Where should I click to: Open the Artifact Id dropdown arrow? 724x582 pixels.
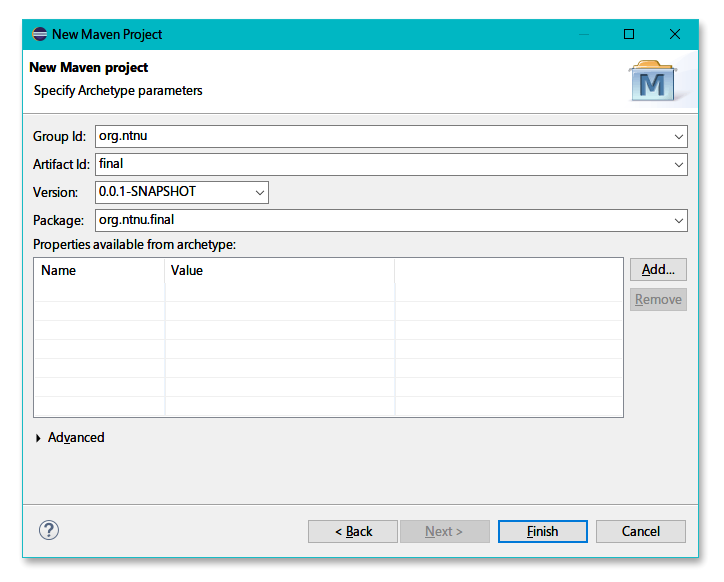pyautogui.click(x=678, y=164)
